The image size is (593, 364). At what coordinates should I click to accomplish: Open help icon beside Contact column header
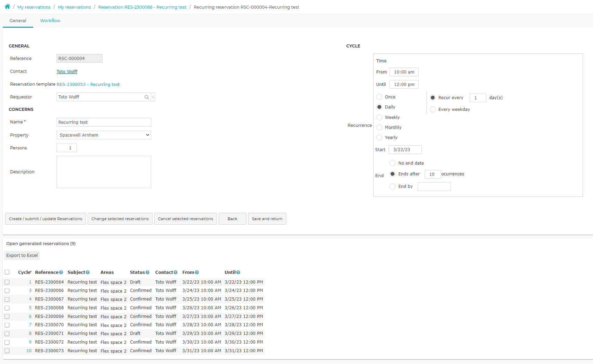tap(175, 272)
